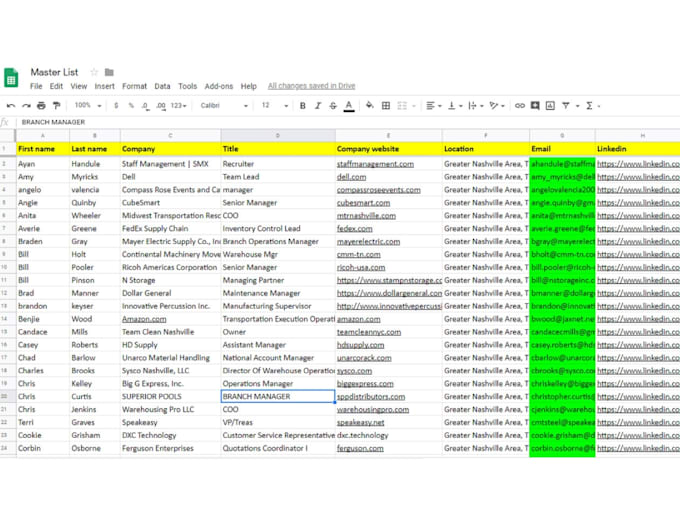Open the Edit menu
The width and height of the screenshot is (680, 510).
(x=56, y=86)
